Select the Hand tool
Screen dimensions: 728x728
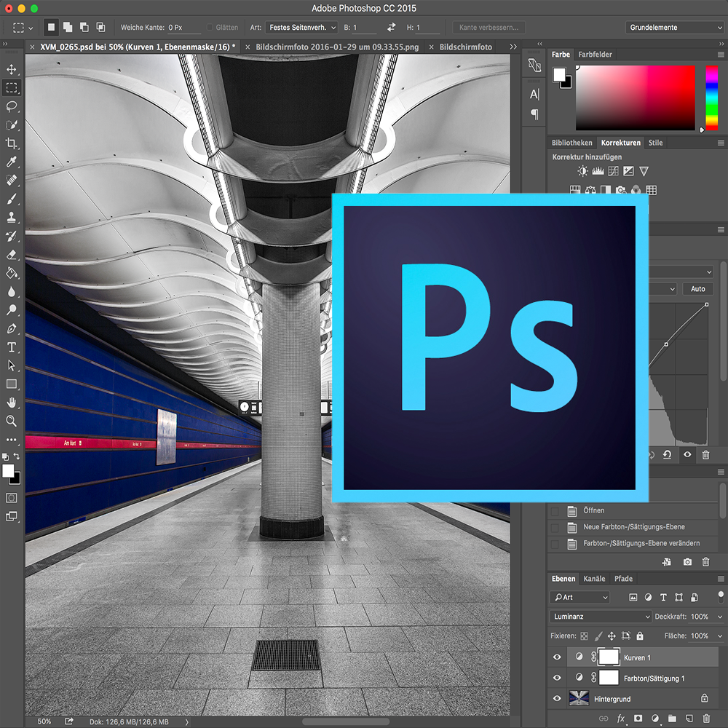(11, 403)
